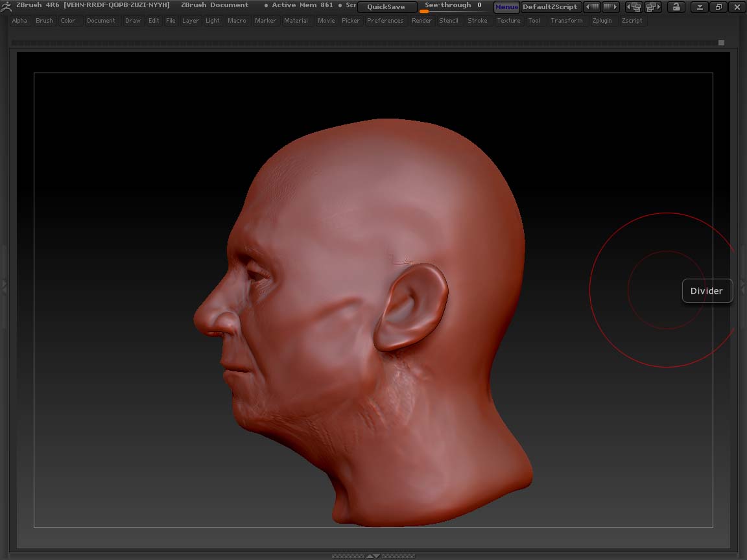Click the restore-window panels icon

(x=718, y=6)
